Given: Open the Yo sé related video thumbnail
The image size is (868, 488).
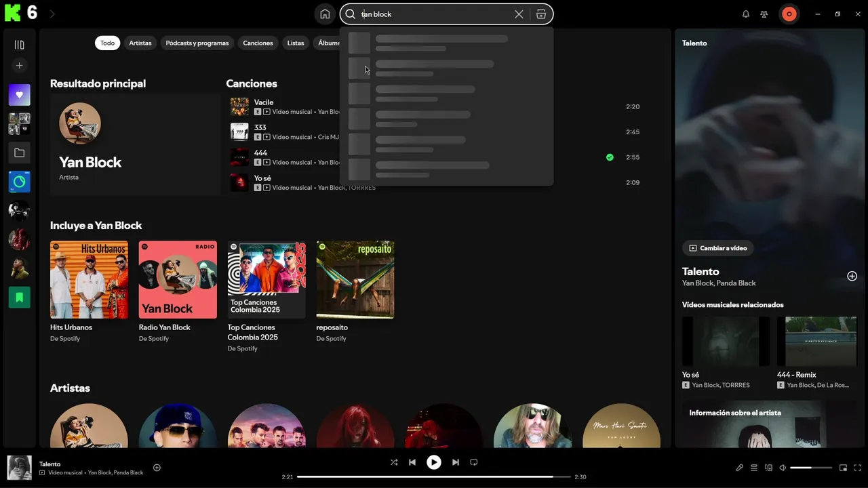Looking at the screenshot, I should point(726,342).
